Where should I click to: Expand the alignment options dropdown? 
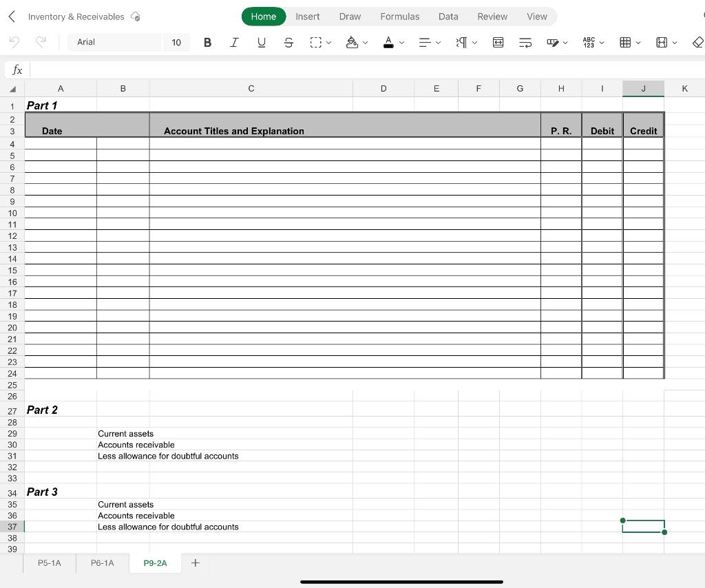[438, 42]
